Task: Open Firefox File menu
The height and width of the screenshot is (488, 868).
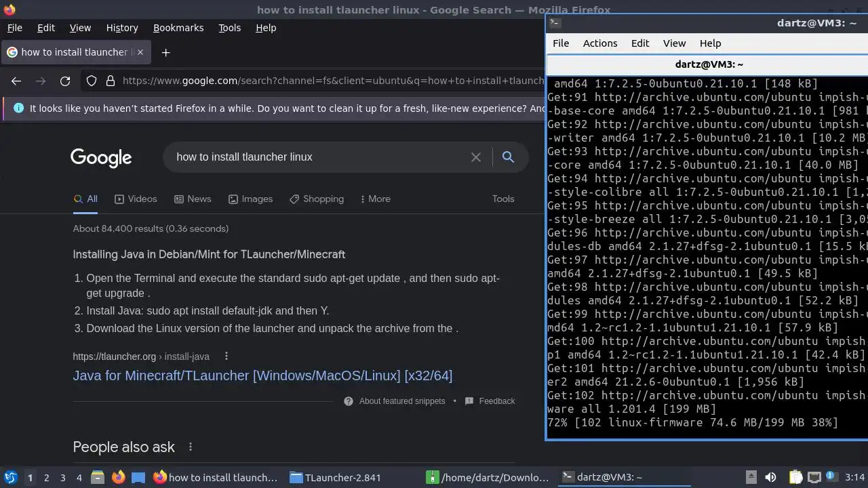Action: (14, 28)
